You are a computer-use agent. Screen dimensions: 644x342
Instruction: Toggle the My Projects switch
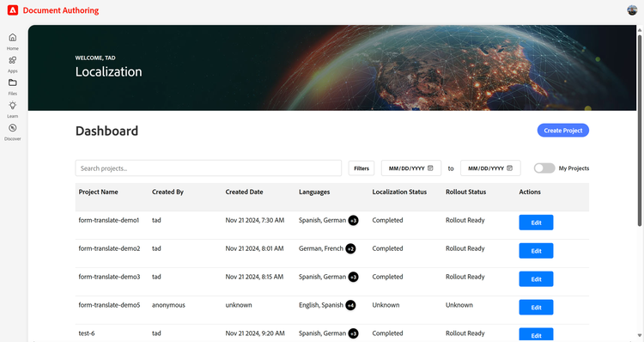(544, 168)
